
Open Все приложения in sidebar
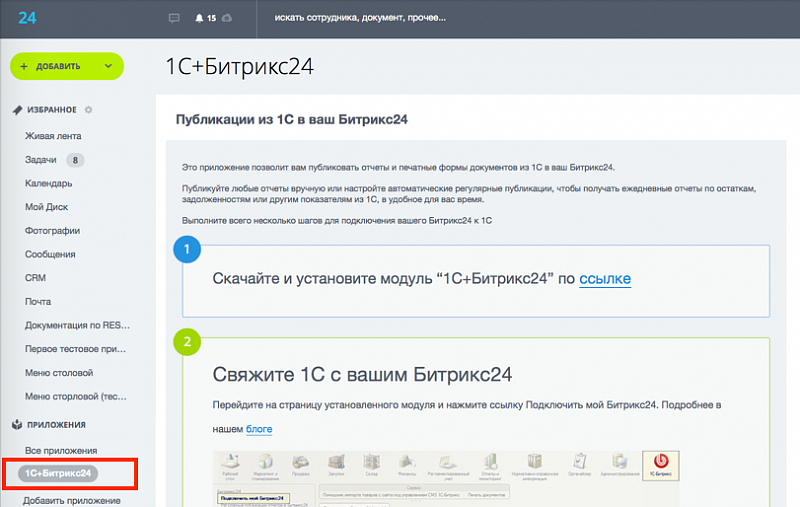[x=61, y=451]
